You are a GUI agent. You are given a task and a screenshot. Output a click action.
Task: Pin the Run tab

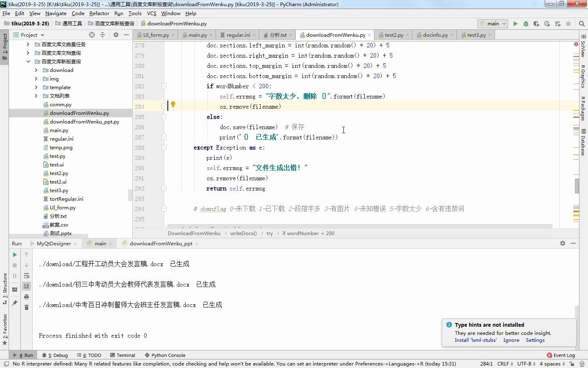coord(15,302)
